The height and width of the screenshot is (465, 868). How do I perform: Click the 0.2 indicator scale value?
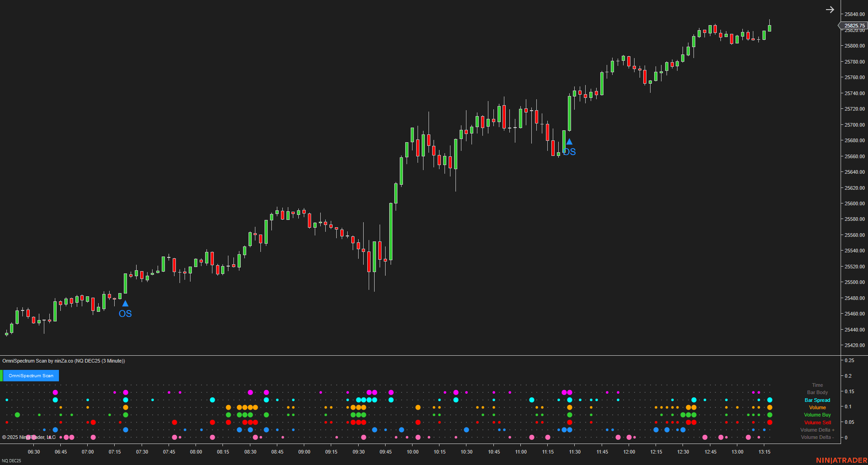pos(848,376)
